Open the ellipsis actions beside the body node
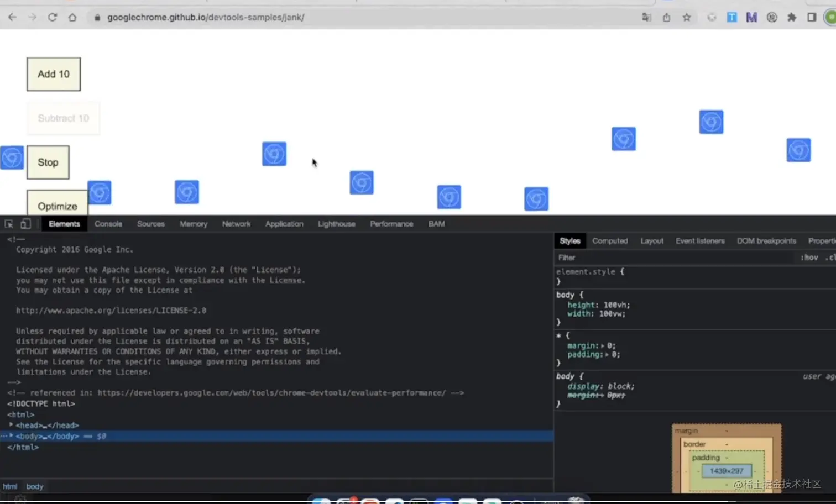The width and height of the screenshot is (836, 504). 3,436
